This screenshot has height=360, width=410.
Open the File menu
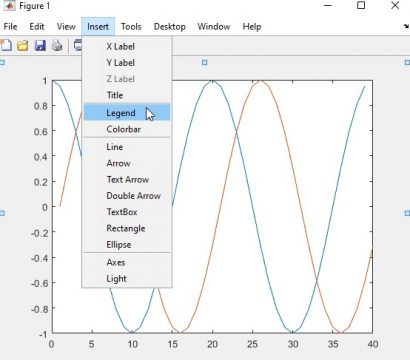(10, 27)
